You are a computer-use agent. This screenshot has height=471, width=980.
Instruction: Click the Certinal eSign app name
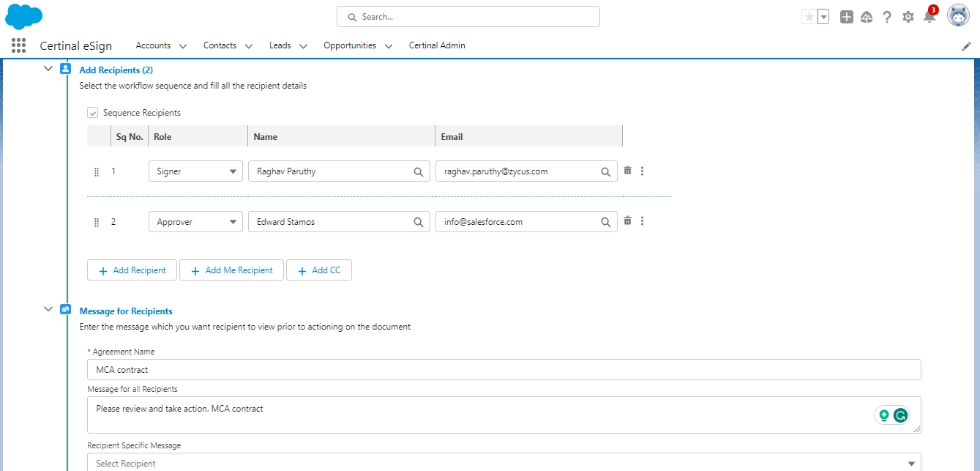[76, 46]
